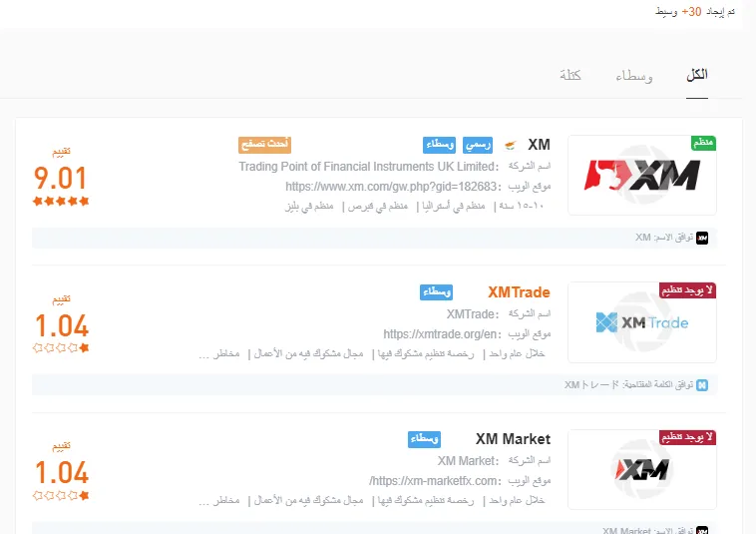
Task: Click the five-star rating under 9.01
Action: coord(61,202)
